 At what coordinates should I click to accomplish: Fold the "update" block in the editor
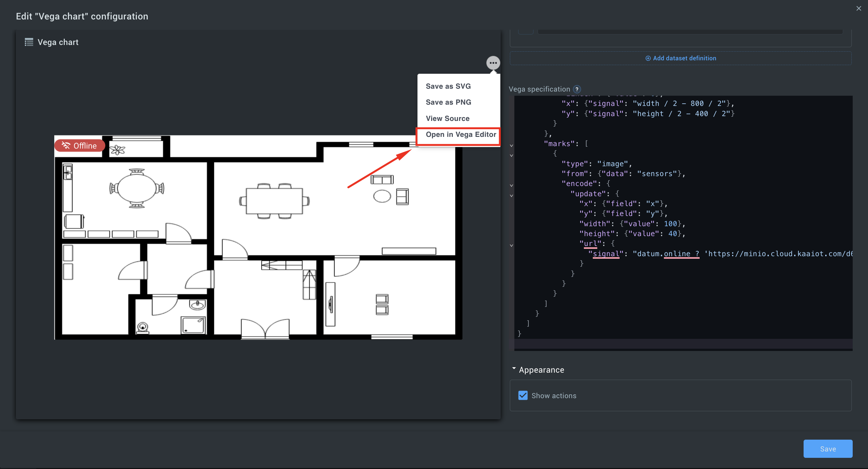[511, 196]
